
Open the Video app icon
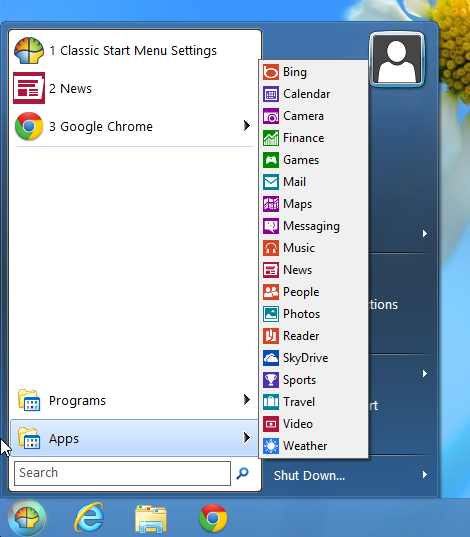271,424
